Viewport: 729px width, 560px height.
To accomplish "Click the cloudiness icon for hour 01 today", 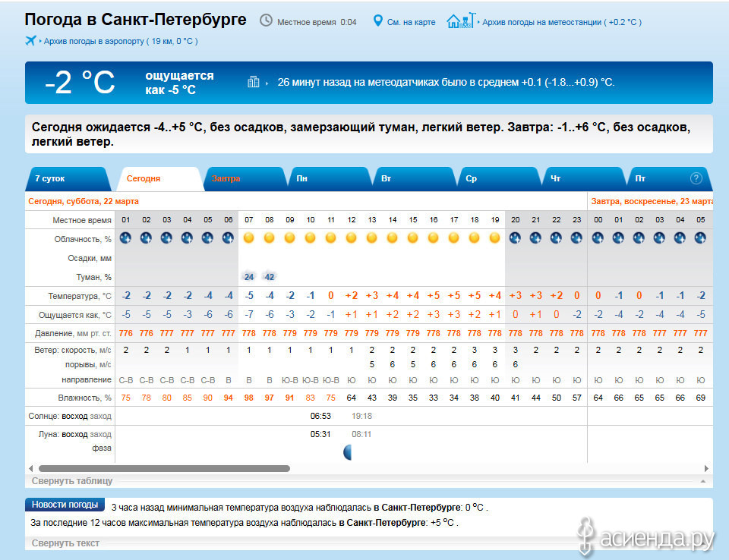I will (x=125, y=238).
